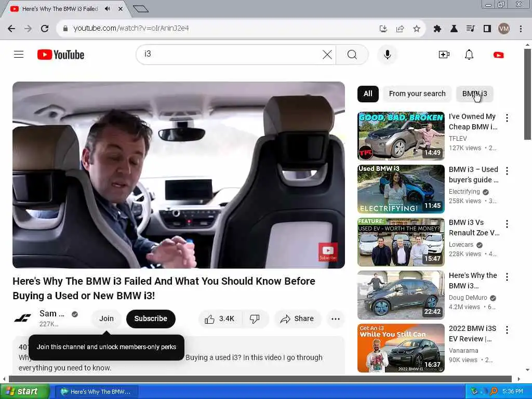Open the Windows start button
The image size is (532, 399).
click(24, 391)
